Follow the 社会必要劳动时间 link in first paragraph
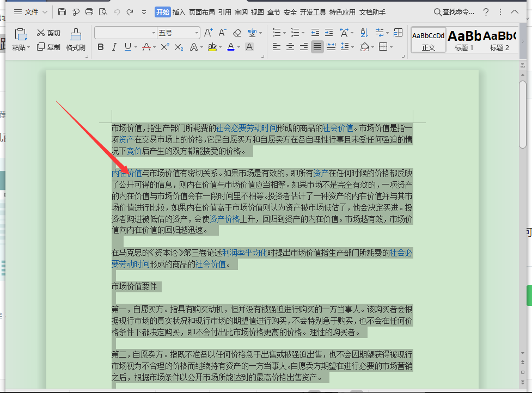The image size is (532, 393). [x=246, y=128]
